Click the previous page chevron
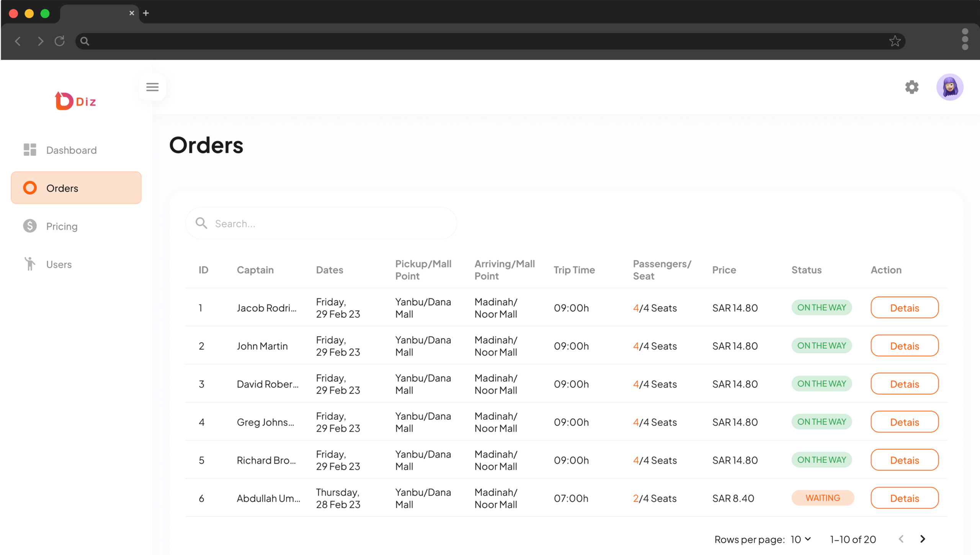Screen dimensions: 980x555 click(901, 539)
